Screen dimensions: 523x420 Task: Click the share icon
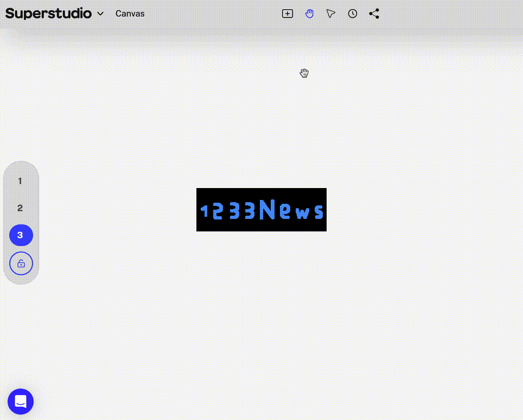coord(374,14)
